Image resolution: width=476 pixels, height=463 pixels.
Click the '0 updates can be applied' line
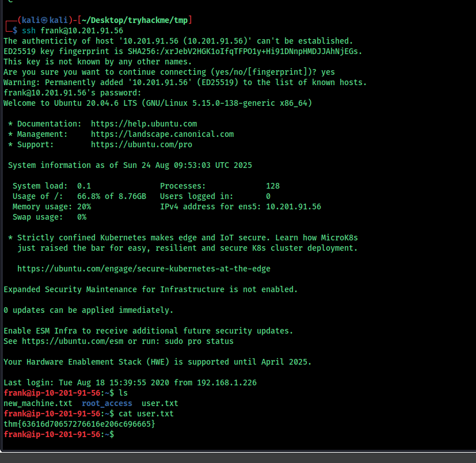[x=88, y=311]
